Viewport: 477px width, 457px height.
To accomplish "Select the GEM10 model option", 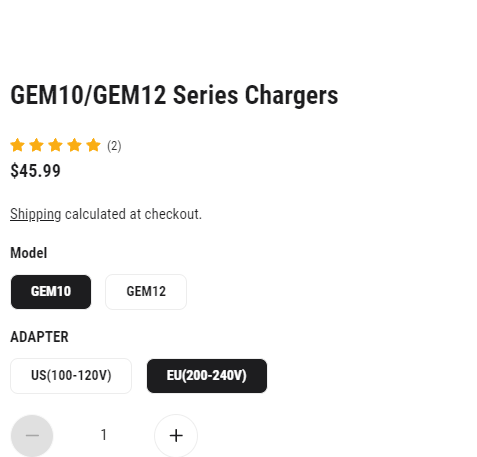I will [x=51, y=292].
